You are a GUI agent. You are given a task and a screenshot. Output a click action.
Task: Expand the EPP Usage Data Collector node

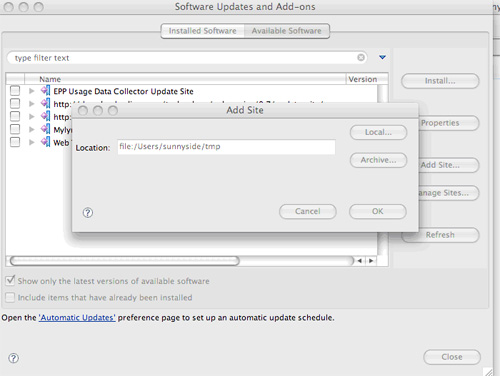click(32, 91)
